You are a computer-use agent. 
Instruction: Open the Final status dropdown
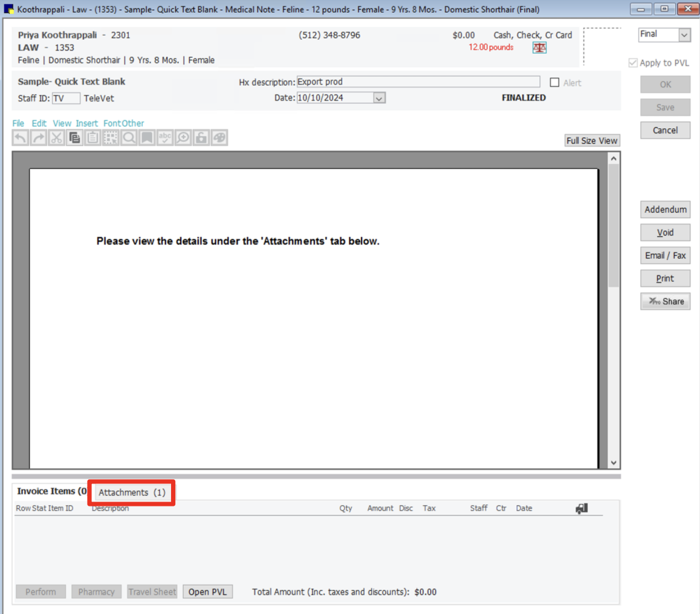685,35
